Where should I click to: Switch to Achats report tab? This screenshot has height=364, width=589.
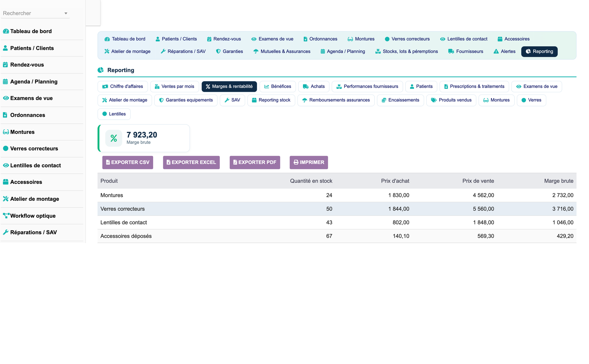(314, 86)
